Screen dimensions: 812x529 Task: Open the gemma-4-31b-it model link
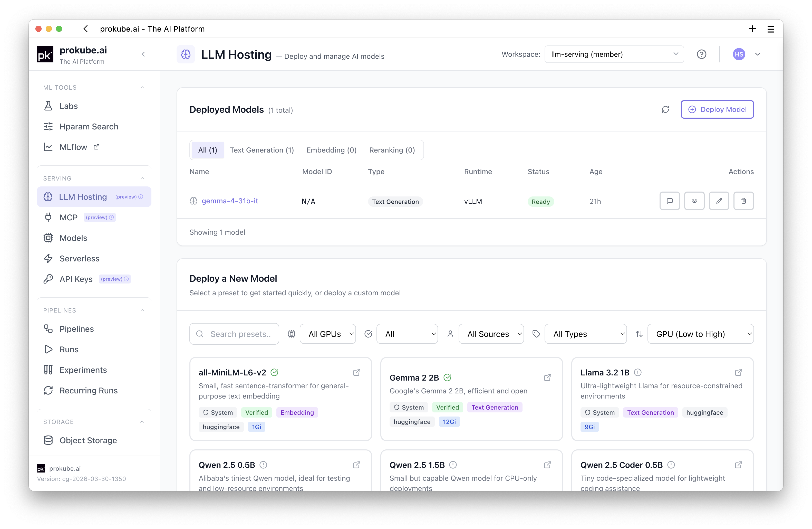pyautogui.click(x=230, y=201)
